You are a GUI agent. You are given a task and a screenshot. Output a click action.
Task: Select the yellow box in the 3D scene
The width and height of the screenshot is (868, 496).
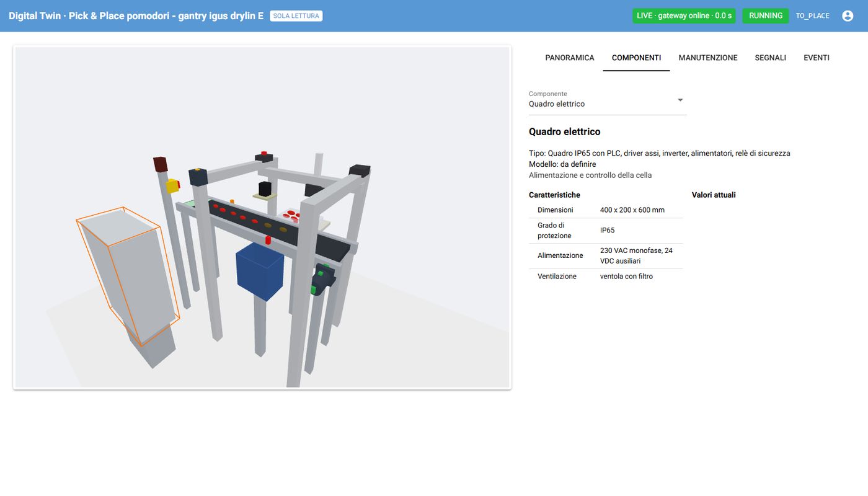tap(173, 185)
